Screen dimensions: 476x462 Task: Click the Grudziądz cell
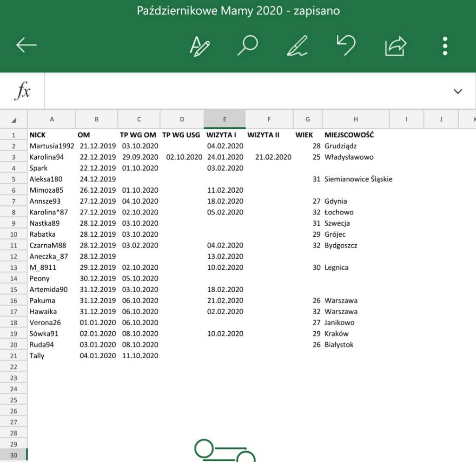(356, 146)
